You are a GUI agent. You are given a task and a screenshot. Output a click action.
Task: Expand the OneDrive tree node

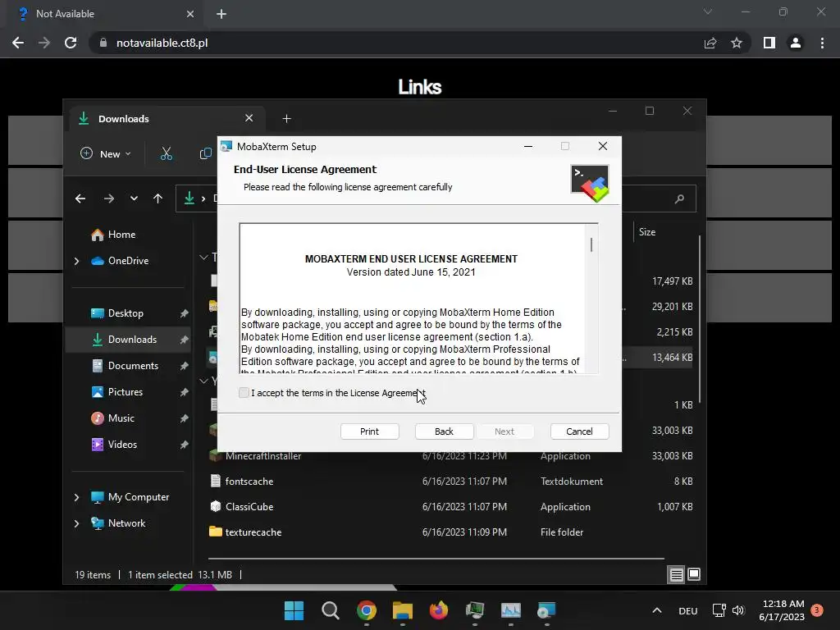(x=76, y=261)
